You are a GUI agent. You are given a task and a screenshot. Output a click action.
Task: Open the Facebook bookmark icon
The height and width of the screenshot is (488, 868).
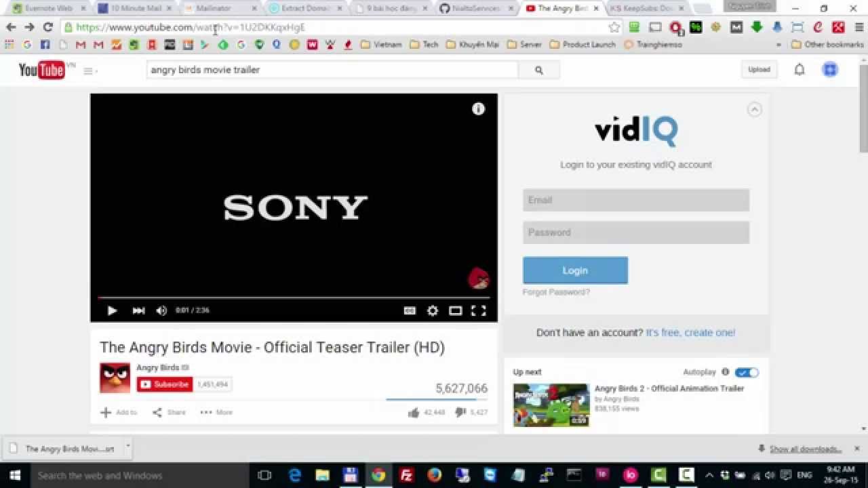point(45,44)
